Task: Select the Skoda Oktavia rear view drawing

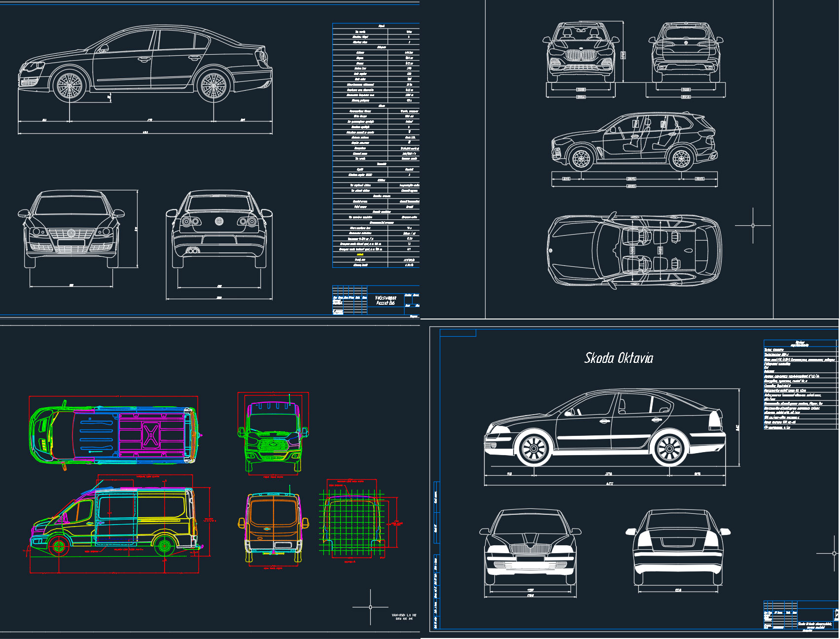Action: 678,547
